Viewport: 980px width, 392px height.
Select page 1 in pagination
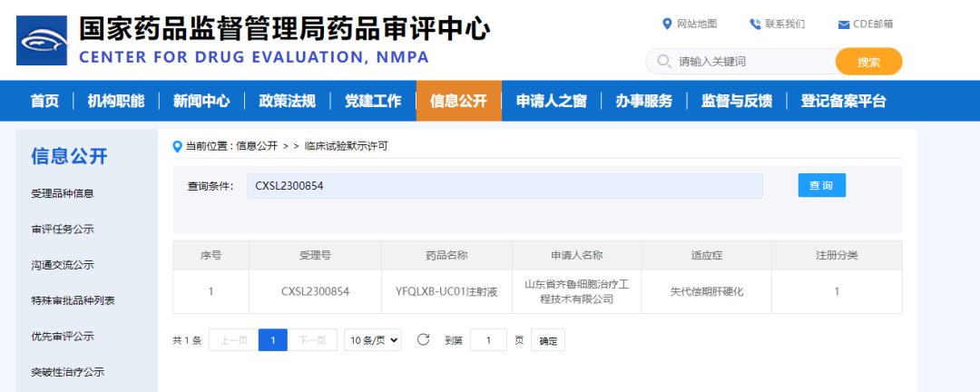272,340
